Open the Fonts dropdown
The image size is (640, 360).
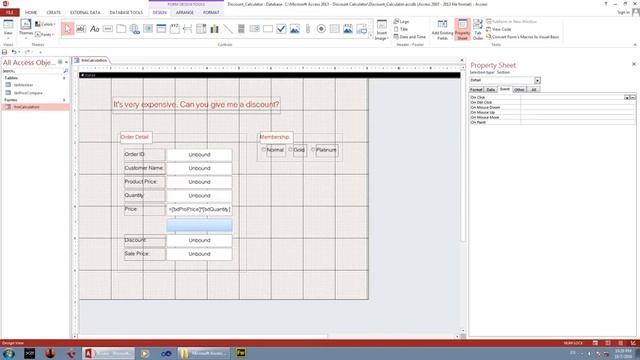click(x=44, y=35)
